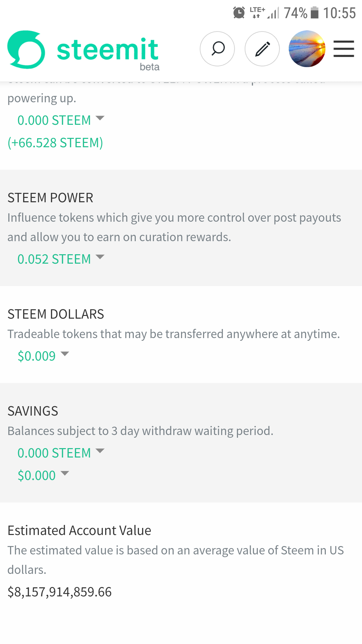Screen dimensions: 362x644
Task: Open the Savings $0.000 dropdown
Action: 43,475
